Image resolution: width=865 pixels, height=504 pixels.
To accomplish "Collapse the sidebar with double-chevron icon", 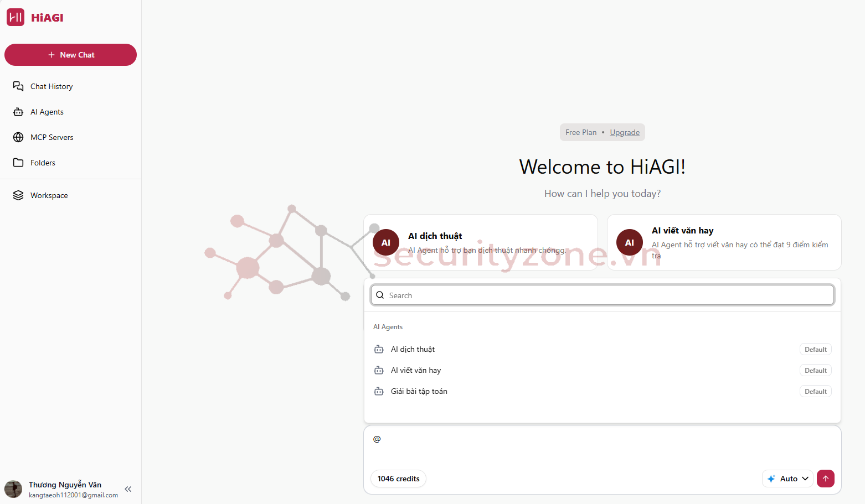I will pos(128,489).
